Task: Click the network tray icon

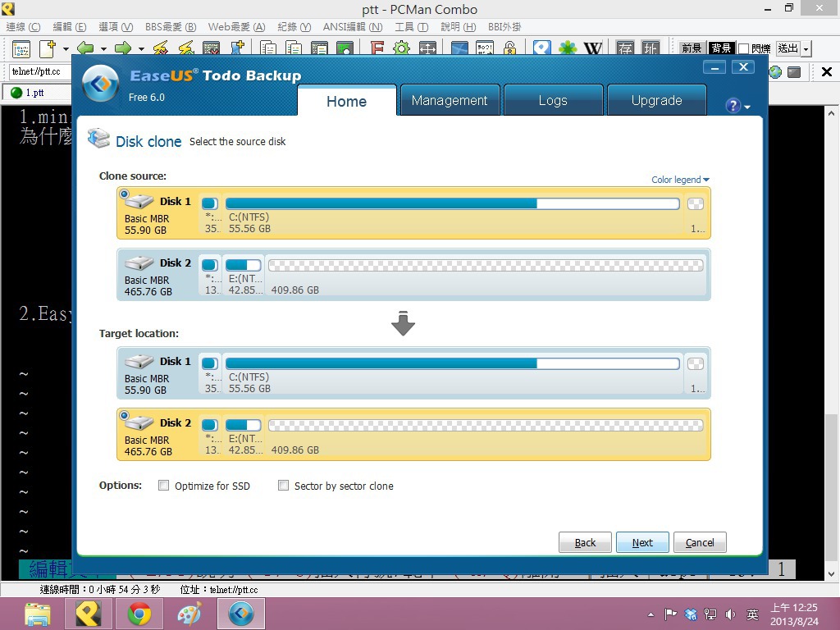Action: [x=710, y=614]
